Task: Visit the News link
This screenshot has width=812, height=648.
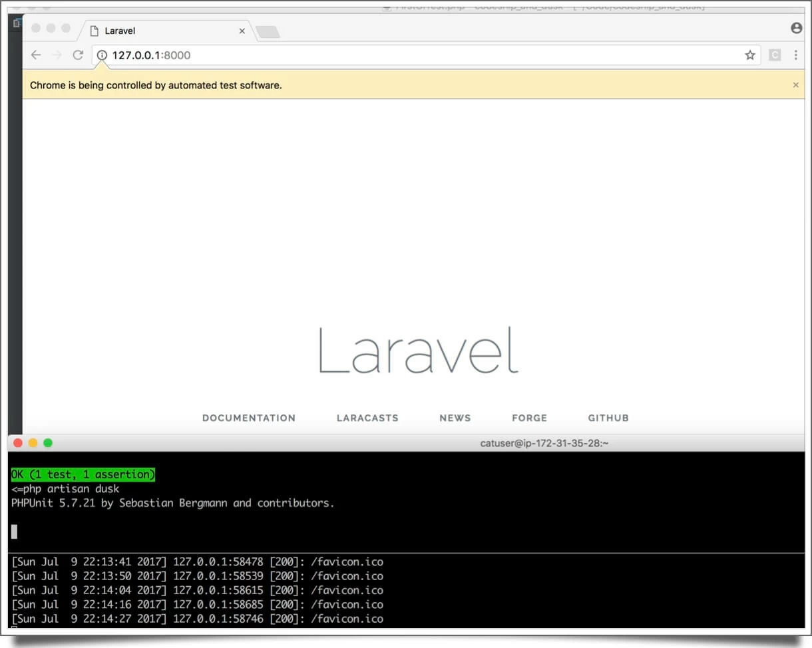Action: point(455,418)
